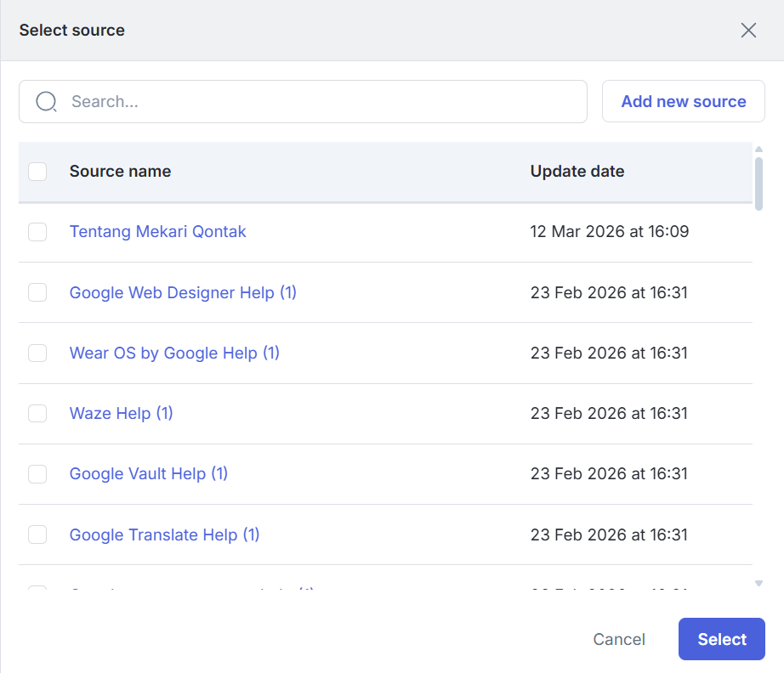Close the Select source dialog
This screenshot has width=784, height=673.
748,31
